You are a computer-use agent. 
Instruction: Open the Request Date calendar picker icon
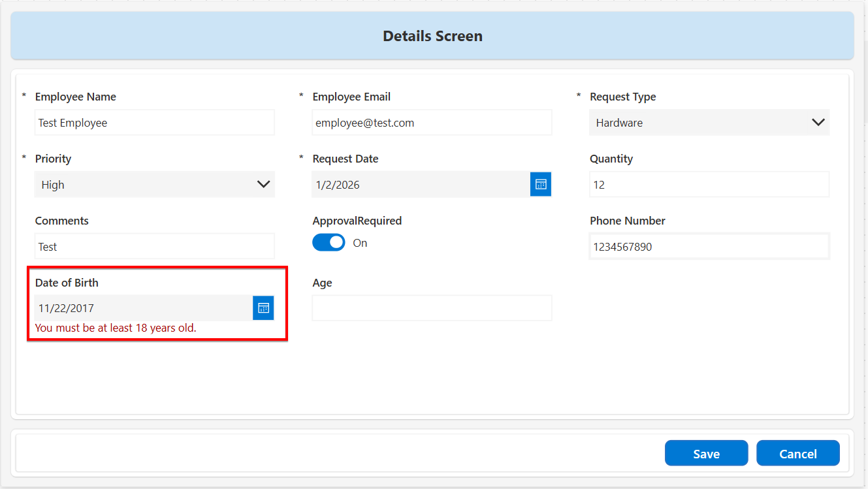(541, 185)
